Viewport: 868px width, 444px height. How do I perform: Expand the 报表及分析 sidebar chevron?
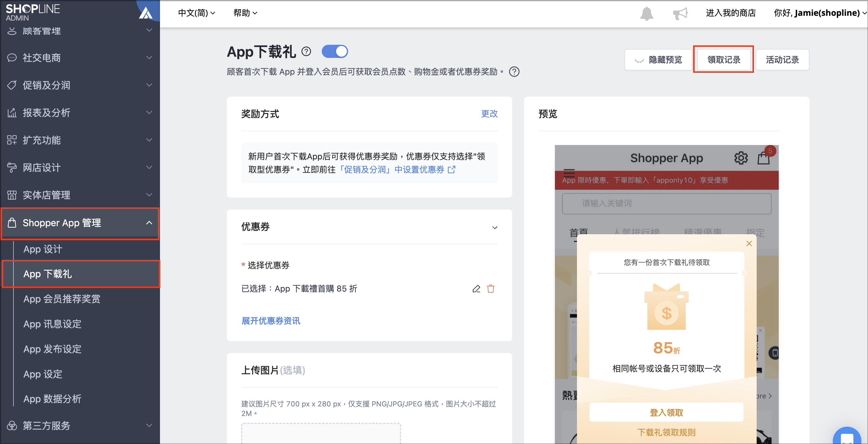click(x=149, y=112)
